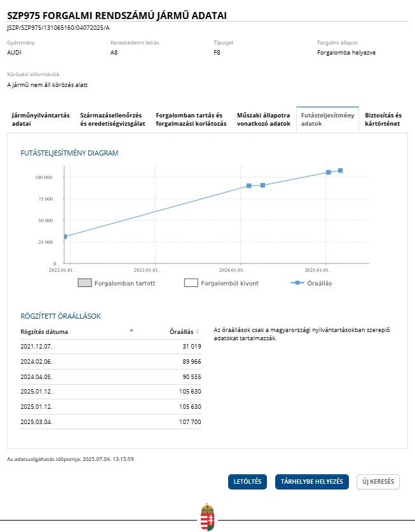The image size is (415, 532).
Task: Click the TÁRHELYBE HELYEZÉS button
Action: pyautogui.click(x=312, y=482)
